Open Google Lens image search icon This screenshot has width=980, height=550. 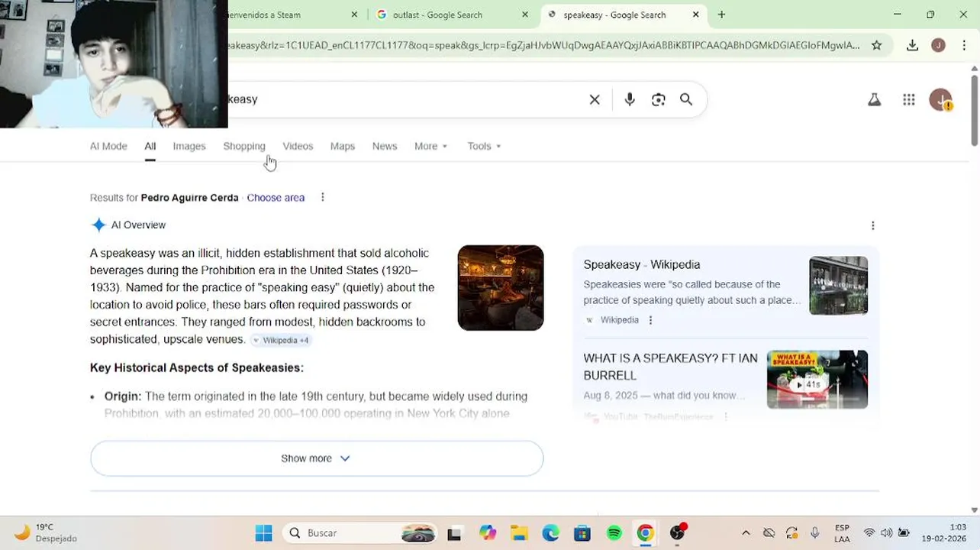tap(658, 99)
